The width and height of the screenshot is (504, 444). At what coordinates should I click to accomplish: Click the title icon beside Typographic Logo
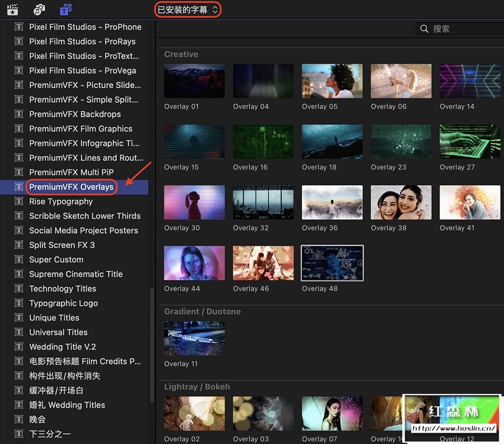tap(19, 303)
